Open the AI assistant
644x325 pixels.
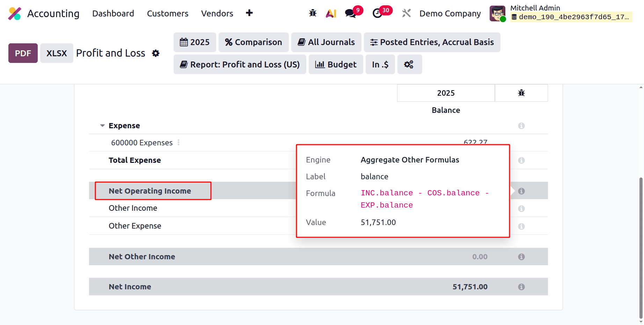(x=331, y=13)
